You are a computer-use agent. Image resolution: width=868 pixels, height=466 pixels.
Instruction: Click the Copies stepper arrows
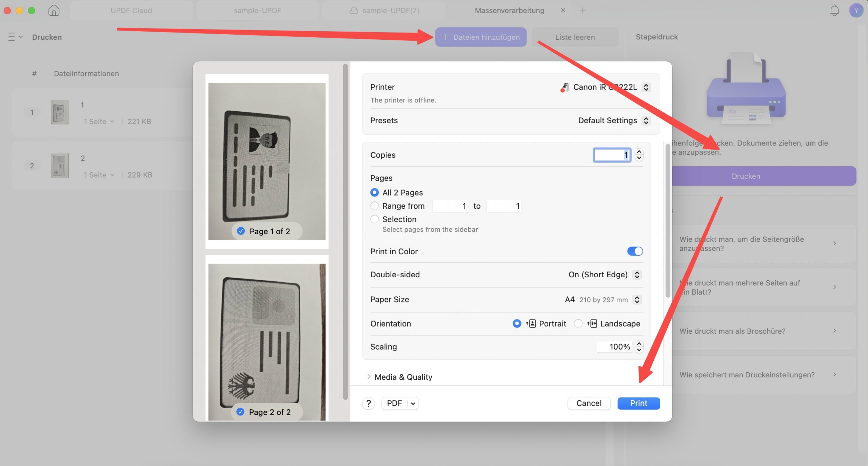(639, 155)
